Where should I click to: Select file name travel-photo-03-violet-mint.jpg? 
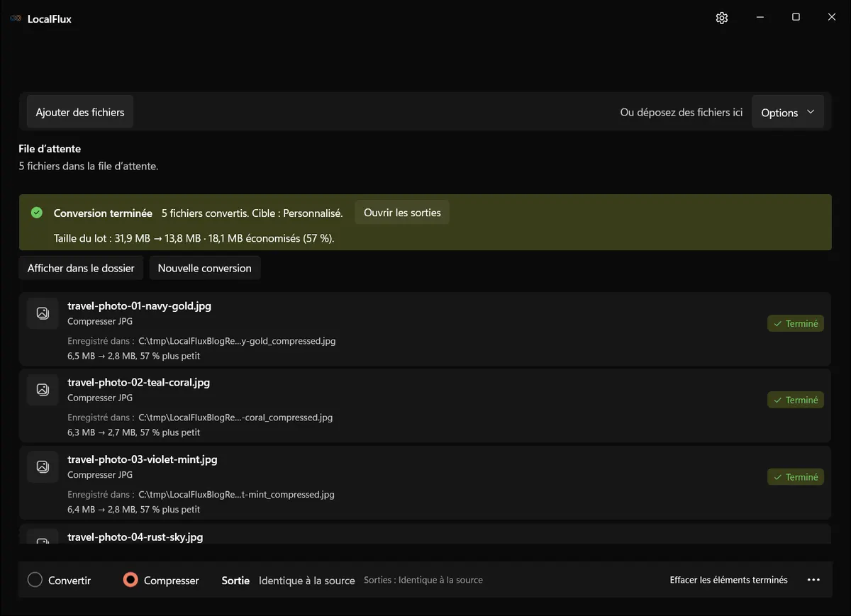143,459
